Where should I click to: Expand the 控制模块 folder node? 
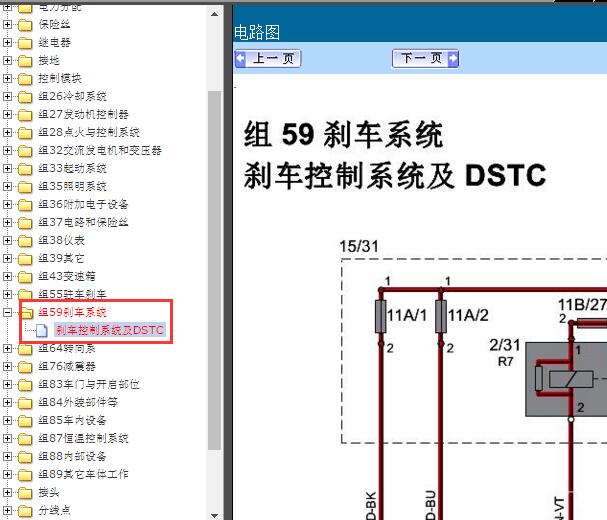[x=7, y=78]
